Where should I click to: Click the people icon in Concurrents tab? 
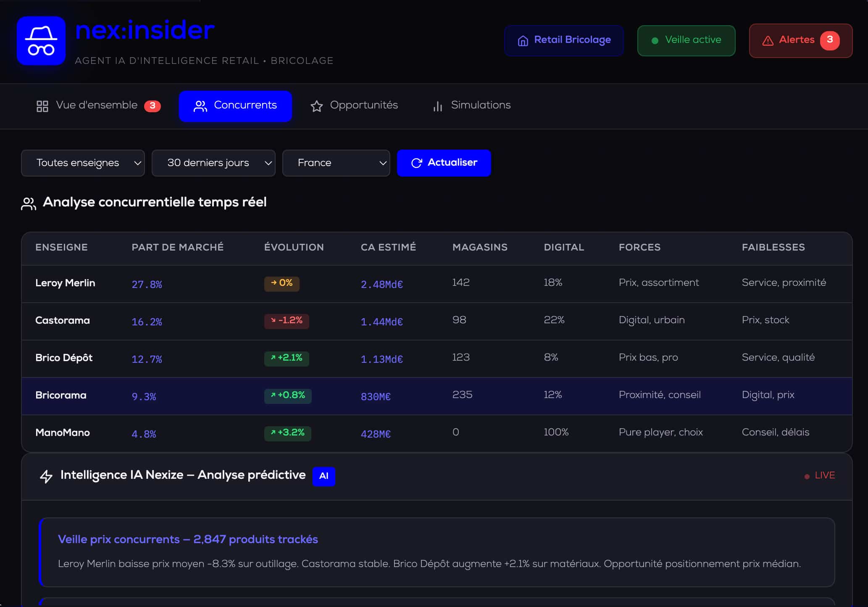pyautogui.click(x=200, y=106)
